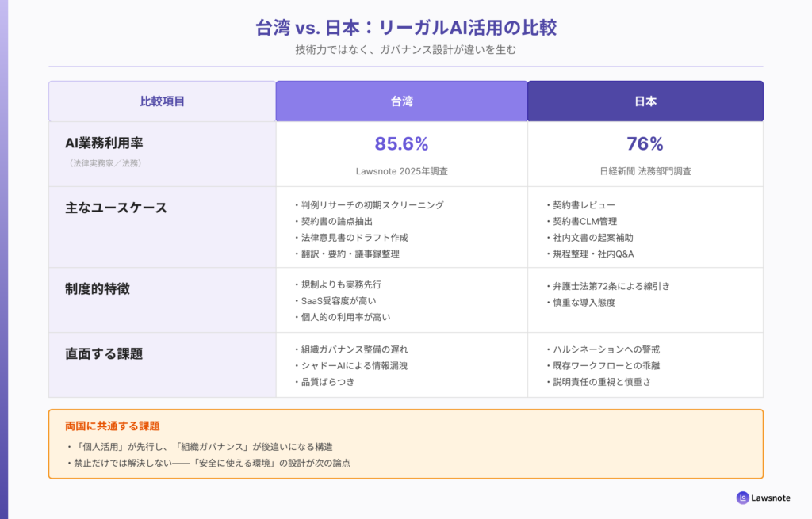Click the 85.6% value

click(402, 144)
